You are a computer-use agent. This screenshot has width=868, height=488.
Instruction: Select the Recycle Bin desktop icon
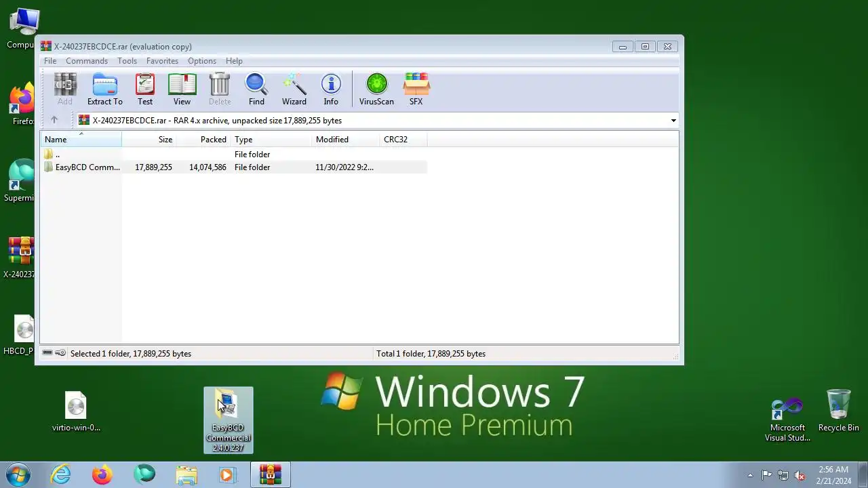tap(839, 411)
